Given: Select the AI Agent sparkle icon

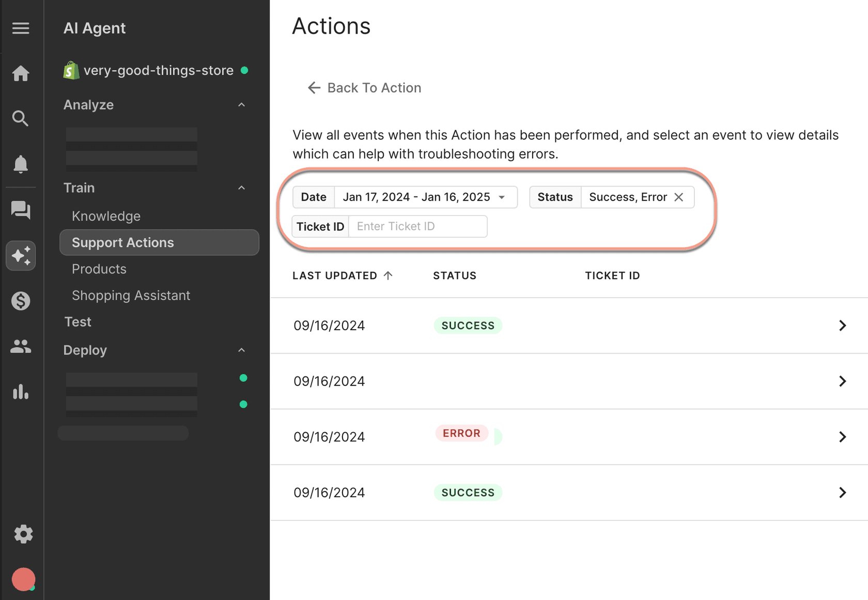Looking at the screenshot, I should click(x=21, y=255).
